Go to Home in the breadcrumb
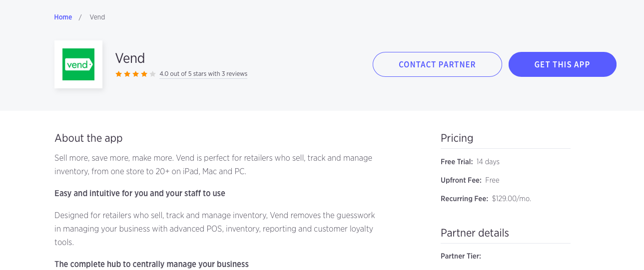The image size is (644, 270). 63,17
